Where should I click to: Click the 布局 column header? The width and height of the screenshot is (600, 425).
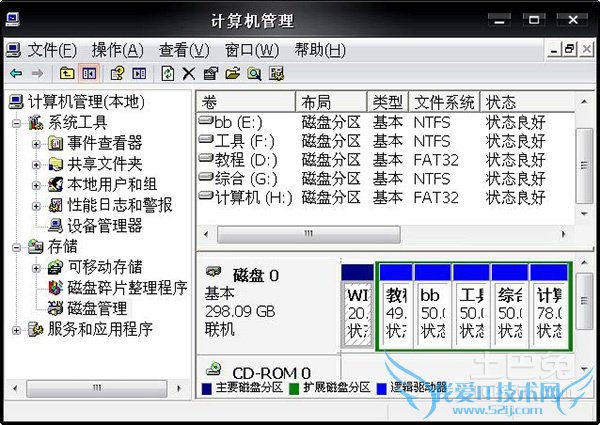point(331,102)
